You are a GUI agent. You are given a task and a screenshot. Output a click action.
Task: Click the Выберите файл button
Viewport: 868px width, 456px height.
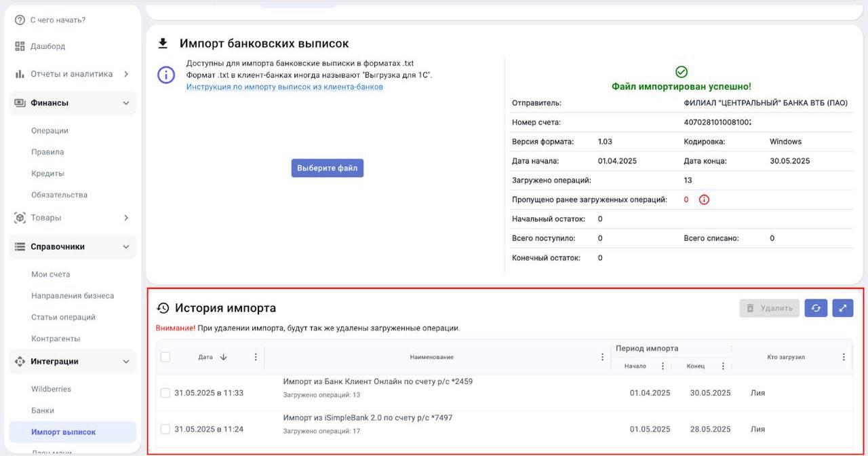pyautogui.click(x=328, y=168)
